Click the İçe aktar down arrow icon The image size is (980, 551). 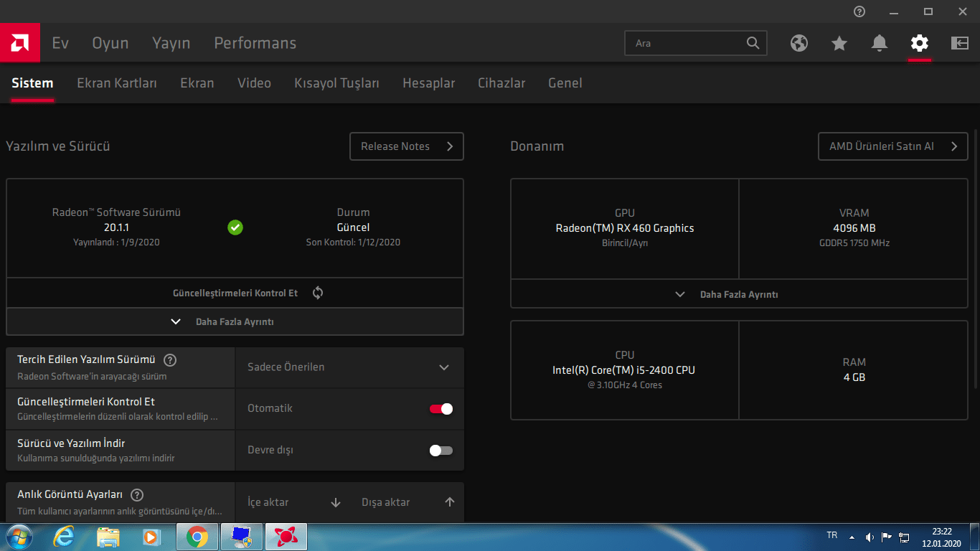coord(336,502)
